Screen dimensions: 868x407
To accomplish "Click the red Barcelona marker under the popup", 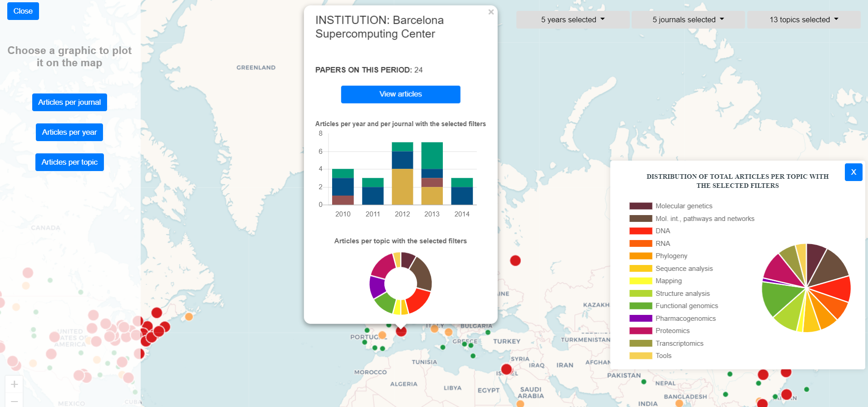I will click(401, 331).
